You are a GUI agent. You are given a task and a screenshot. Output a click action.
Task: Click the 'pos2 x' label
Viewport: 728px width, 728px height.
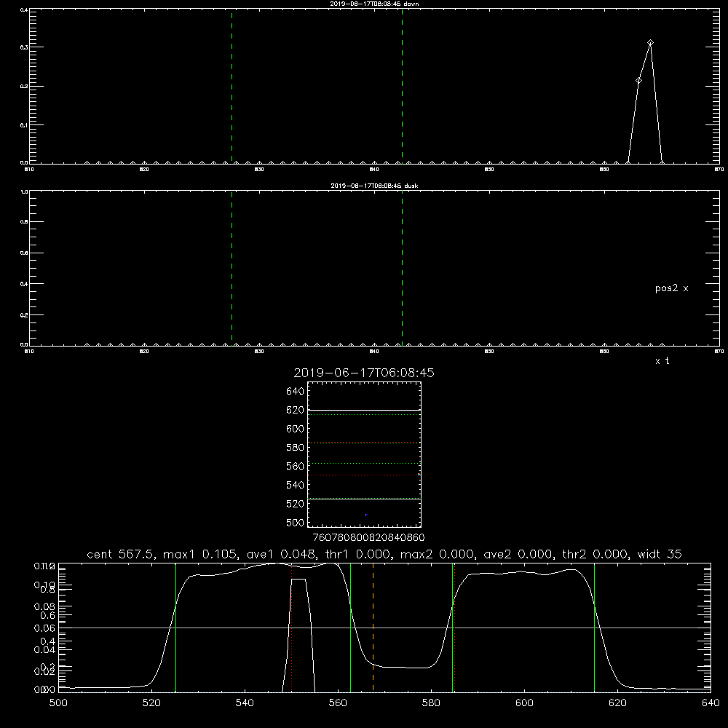pos(671,288)
